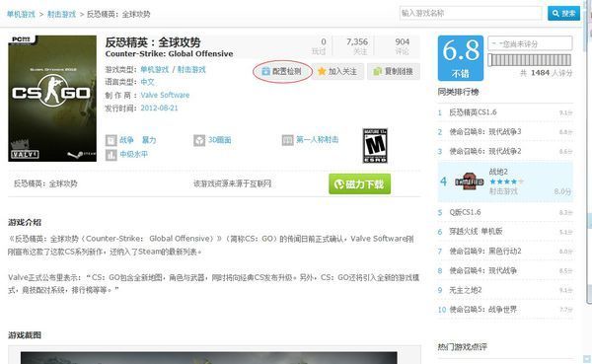Screen dimensions: 592x364
Task: Open ranked game 反恐精英CS1.6
Action: pos(473,112)
